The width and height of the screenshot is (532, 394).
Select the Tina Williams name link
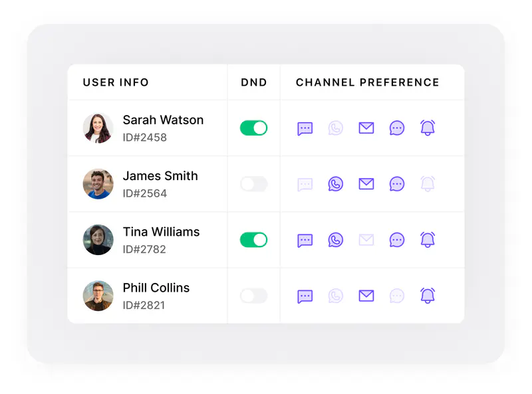click(161, 232)
